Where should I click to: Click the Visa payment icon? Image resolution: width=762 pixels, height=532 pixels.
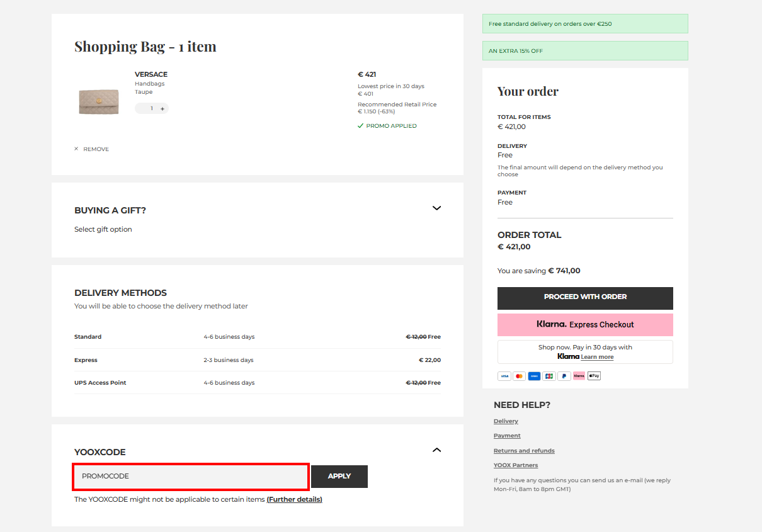tap(504, 376)
